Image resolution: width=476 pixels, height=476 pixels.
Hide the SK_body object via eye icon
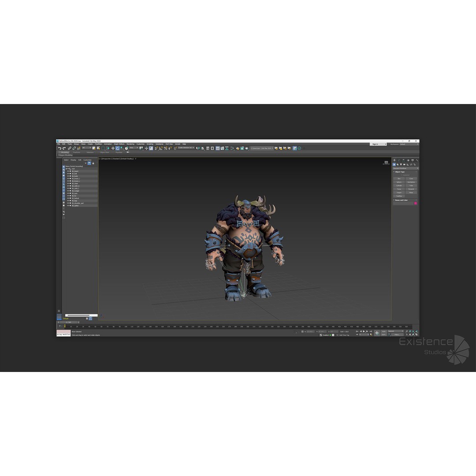68,176
